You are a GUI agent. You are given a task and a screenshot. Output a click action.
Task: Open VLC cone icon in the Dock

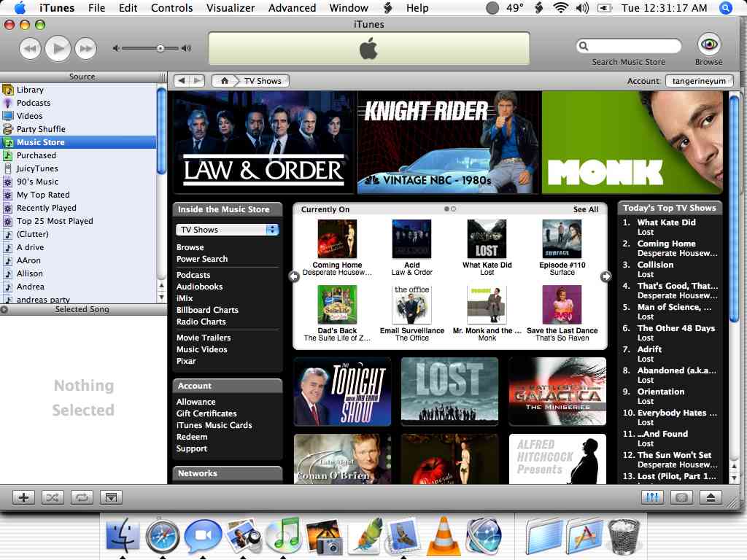click(x=444, y=536)
